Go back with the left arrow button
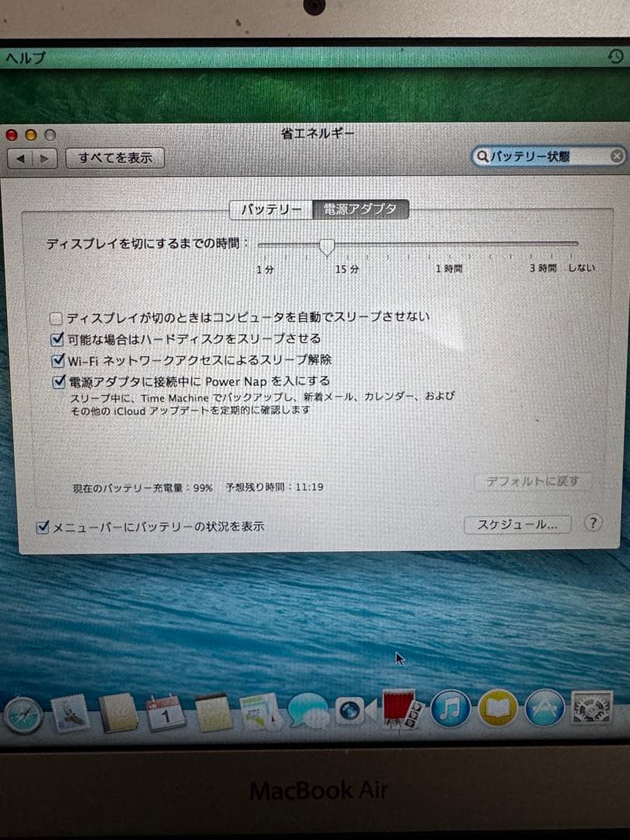The height and width of the screenshot is (840, 630). click(21, 159)
